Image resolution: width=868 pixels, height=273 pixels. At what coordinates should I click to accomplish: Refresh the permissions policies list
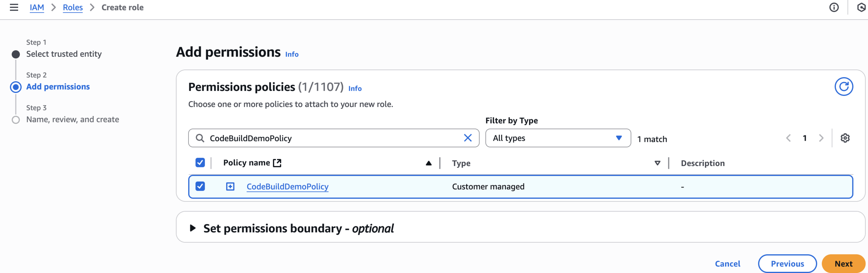[x=844, y=86]
